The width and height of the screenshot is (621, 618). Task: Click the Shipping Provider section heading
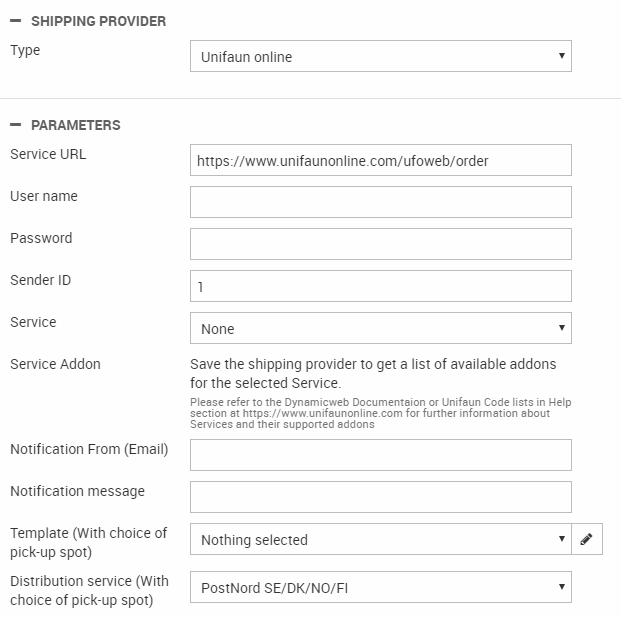click(x=99, y=21)
